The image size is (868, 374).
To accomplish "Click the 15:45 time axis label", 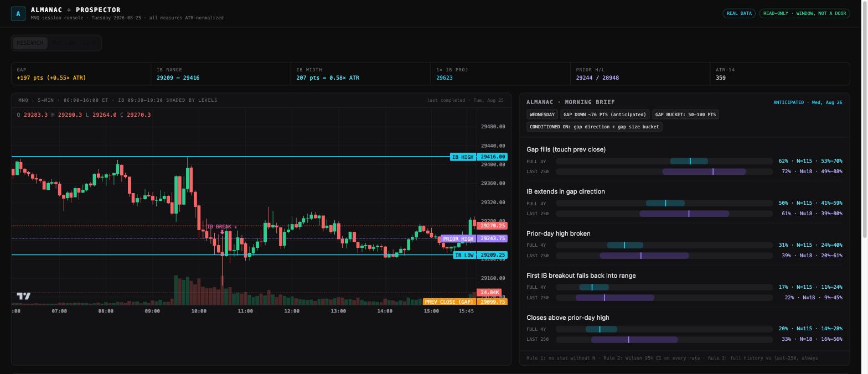I will point(466,311).
